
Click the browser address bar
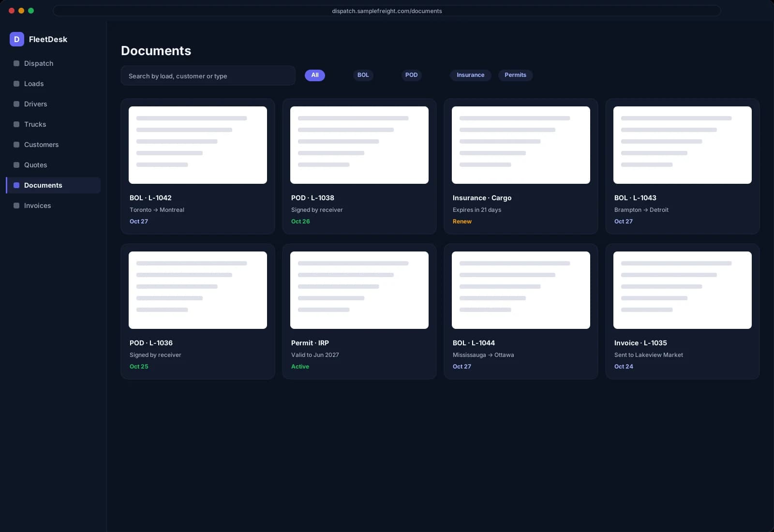point(387,11)
